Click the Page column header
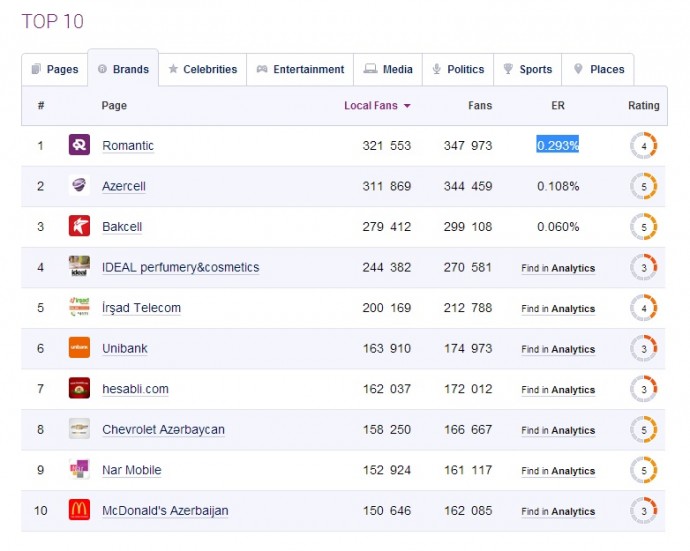690x551 pixels. point(114,106)
